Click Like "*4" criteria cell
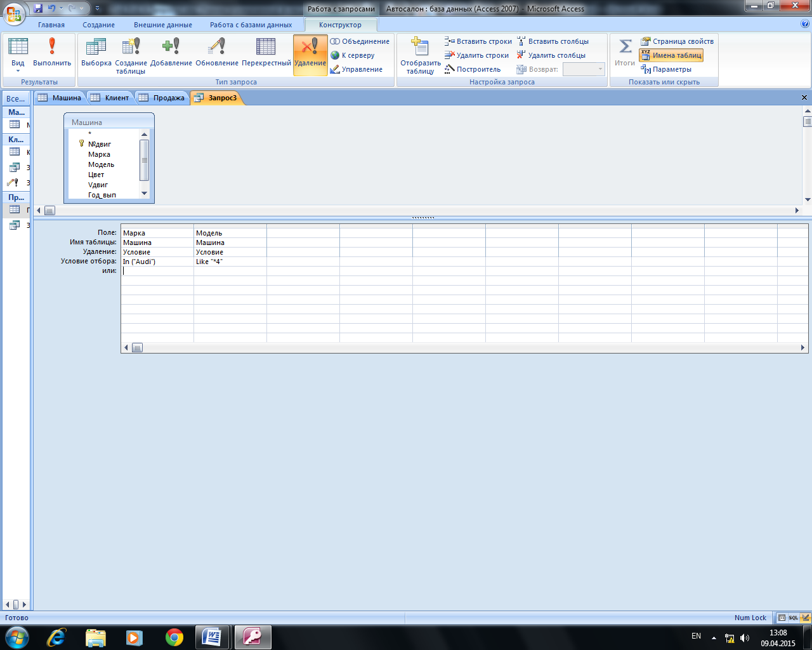 [x=230, y=262]
